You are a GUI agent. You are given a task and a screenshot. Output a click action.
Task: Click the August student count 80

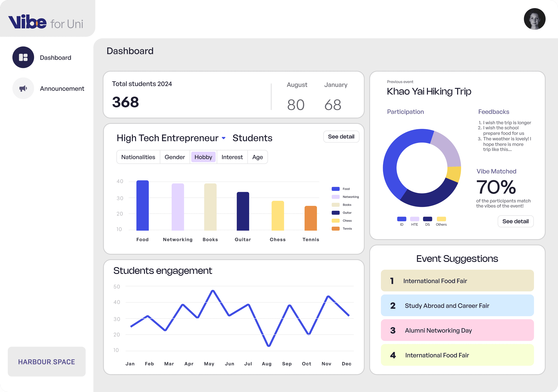pyautogui.click(x=295, y=105)
